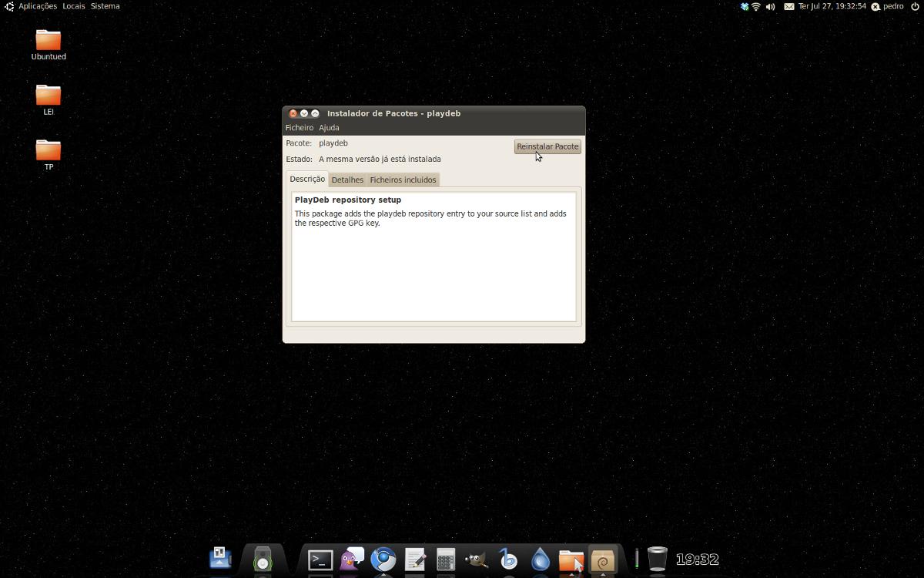Switch to the Detalhes tab

point(347,180)
